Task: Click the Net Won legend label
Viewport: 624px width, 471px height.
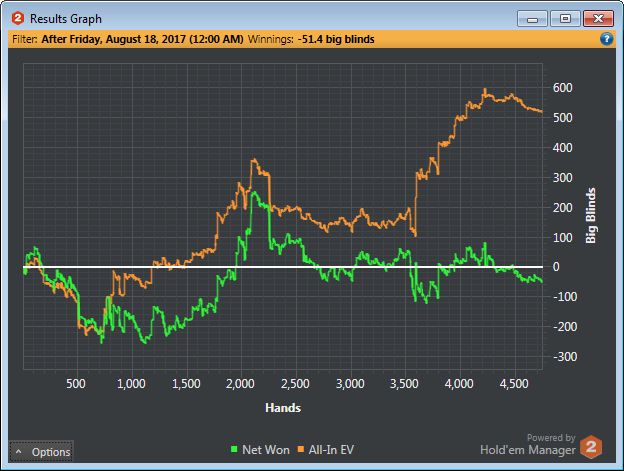Action: click(x=266, y=450)
